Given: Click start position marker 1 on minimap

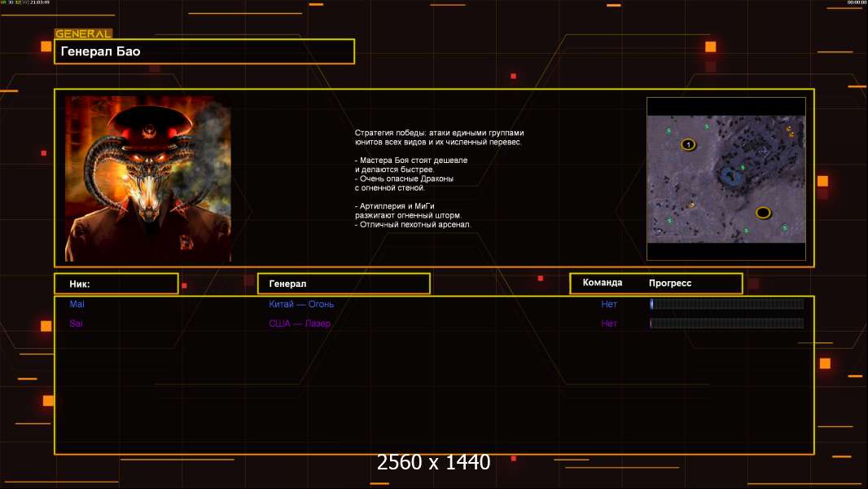Looking at the screenshot, I should [x=688, y=144].
